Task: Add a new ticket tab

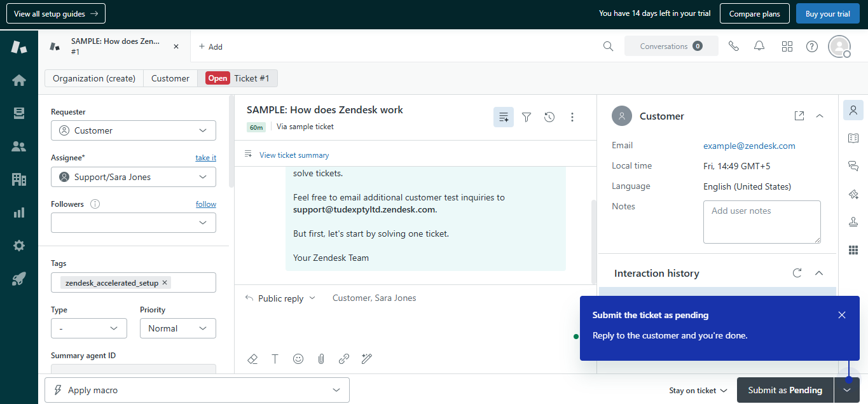Action: tap(210, 46)
